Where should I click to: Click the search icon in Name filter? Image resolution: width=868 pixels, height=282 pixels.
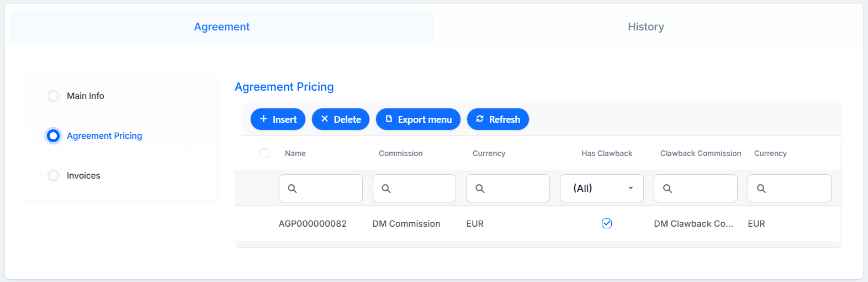coord(293,189)
